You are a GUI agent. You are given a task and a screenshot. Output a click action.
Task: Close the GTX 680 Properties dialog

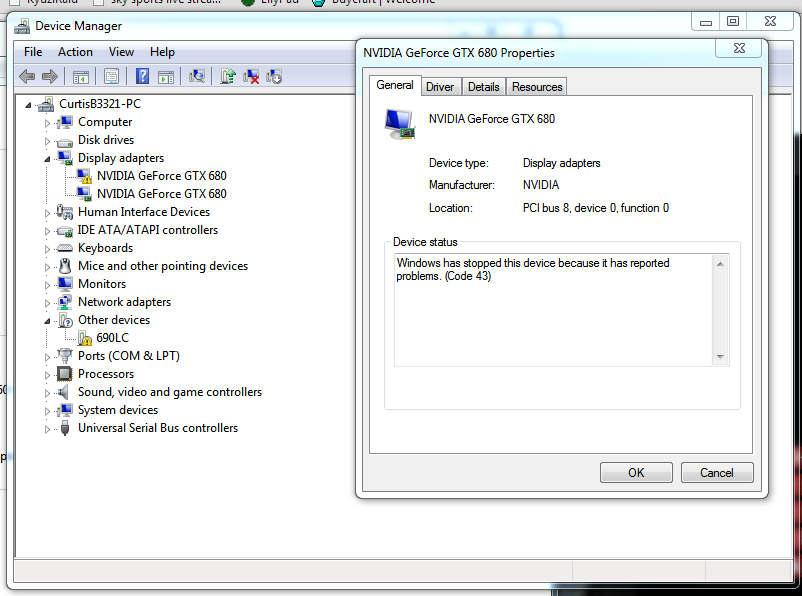tap(739, 48)
